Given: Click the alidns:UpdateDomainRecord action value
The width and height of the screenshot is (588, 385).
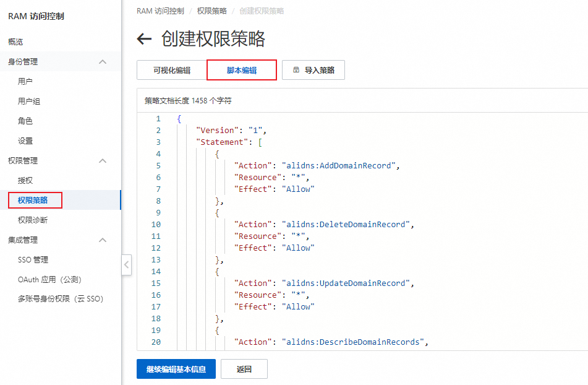Looking at the screenshot, I should click(x=346, y=283).
